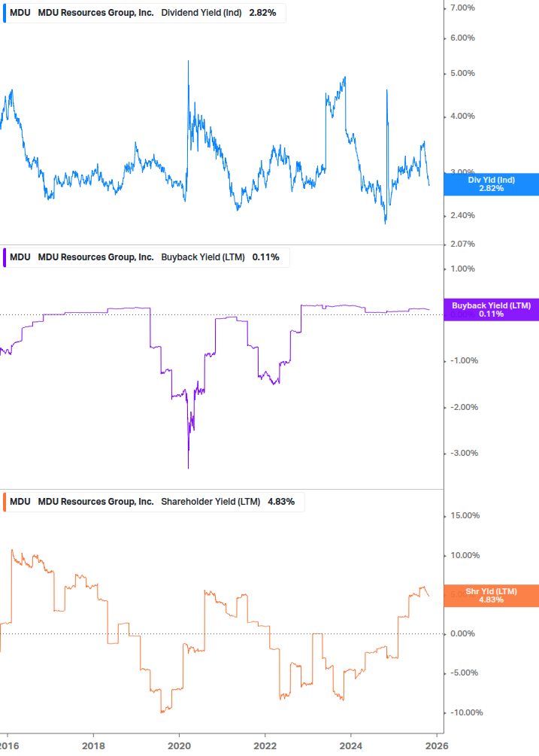
Task: Click the -3.00% axis label in buyback chart
Action: (x=464, y=453)
